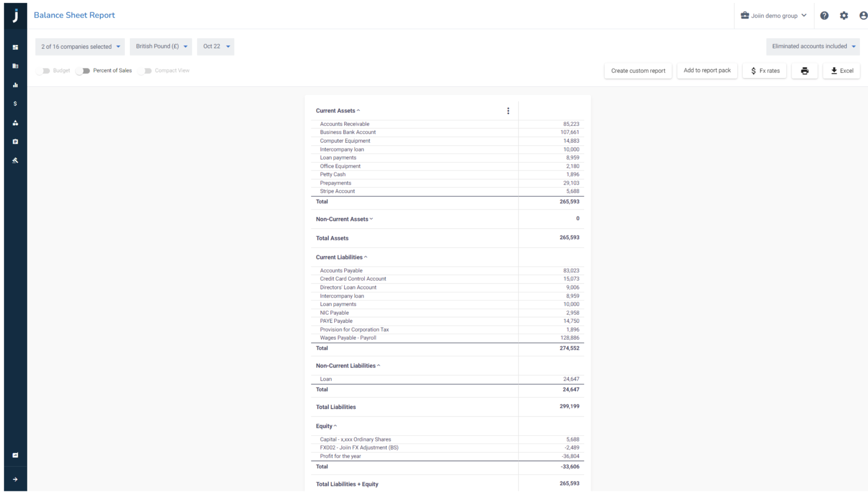Open the help question mark icon
Viewport: 868px width, 498px height.
pyautogui.click(x=824, y=15)
